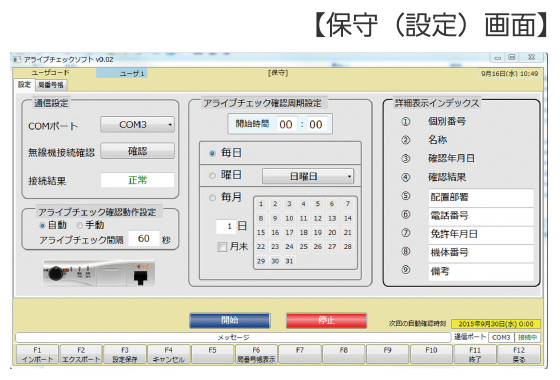
Task: Click the 確認年月日 index label
Action: point(451,158)
